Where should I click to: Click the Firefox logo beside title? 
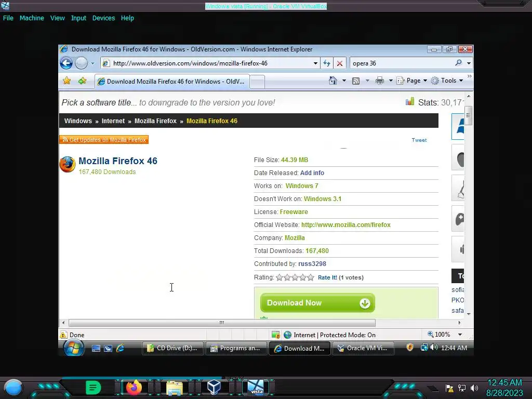click(x=68, y=164)
